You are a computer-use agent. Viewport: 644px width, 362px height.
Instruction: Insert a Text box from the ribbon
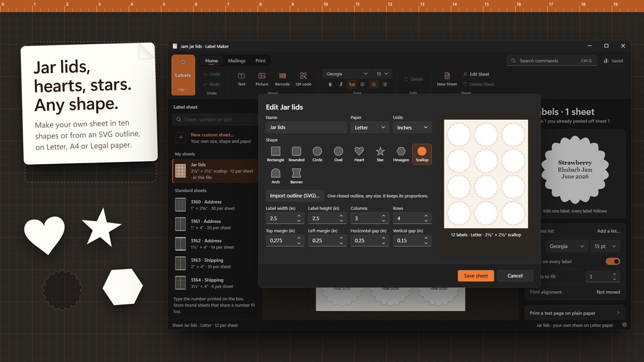click(242, 79)
